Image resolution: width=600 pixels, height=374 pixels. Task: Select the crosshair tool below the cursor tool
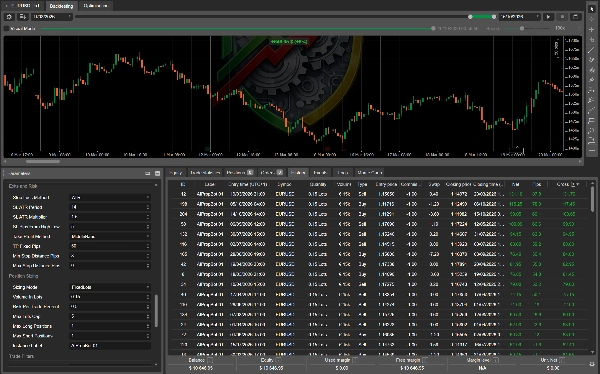click(x=592, y=19)
